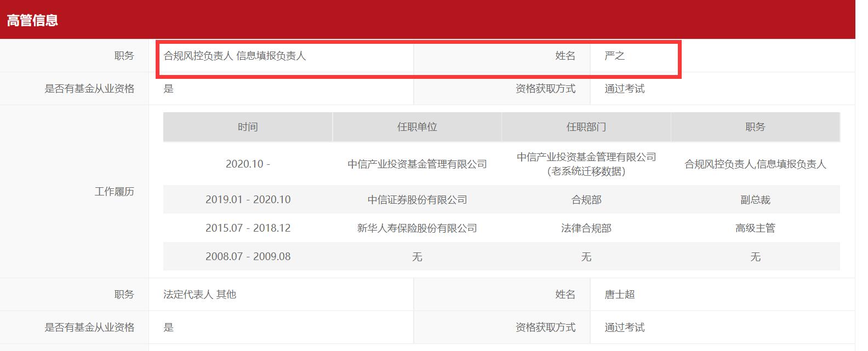Click the 任职部门 column header
Screen dimensions: 868x351
point(586,127)
